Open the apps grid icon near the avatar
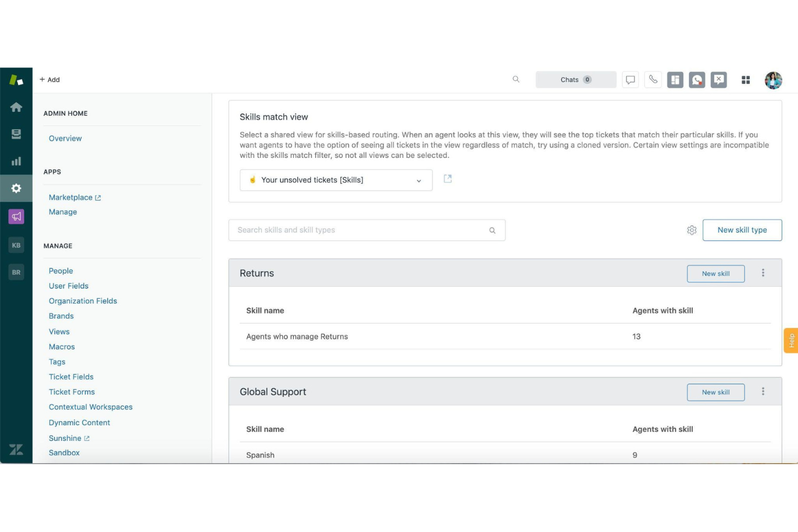 (x=746, y=79)
